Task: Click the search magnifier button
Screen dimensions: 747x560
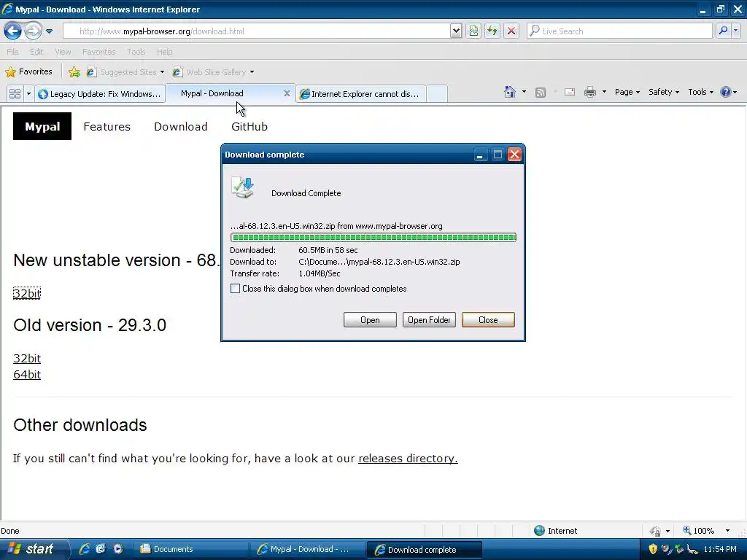Action: point(723,31)
